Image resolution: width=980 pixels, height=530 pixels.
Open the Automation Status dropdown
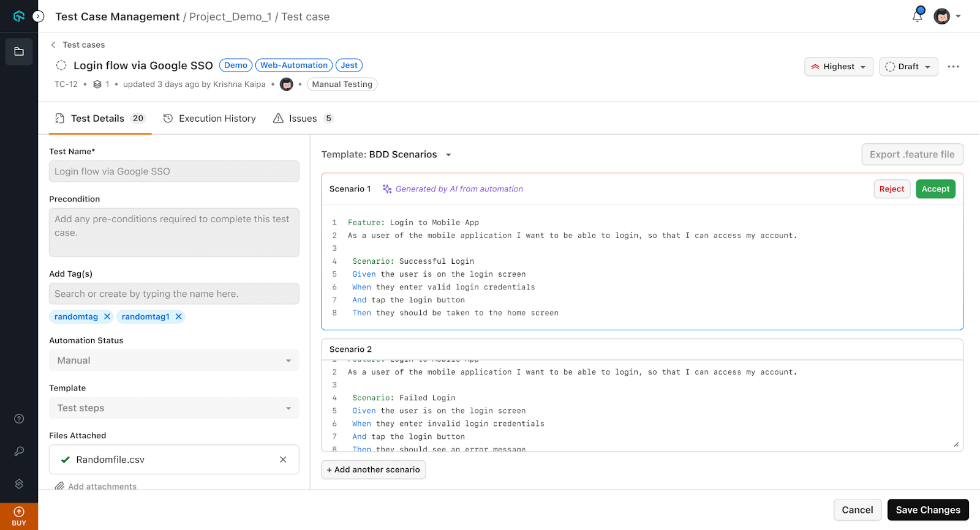pos(174,360)
